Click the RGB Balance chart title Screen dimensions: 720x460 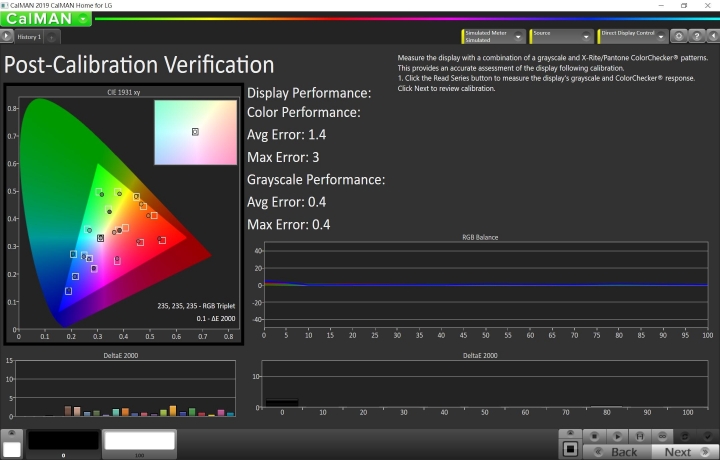(480, 237)
